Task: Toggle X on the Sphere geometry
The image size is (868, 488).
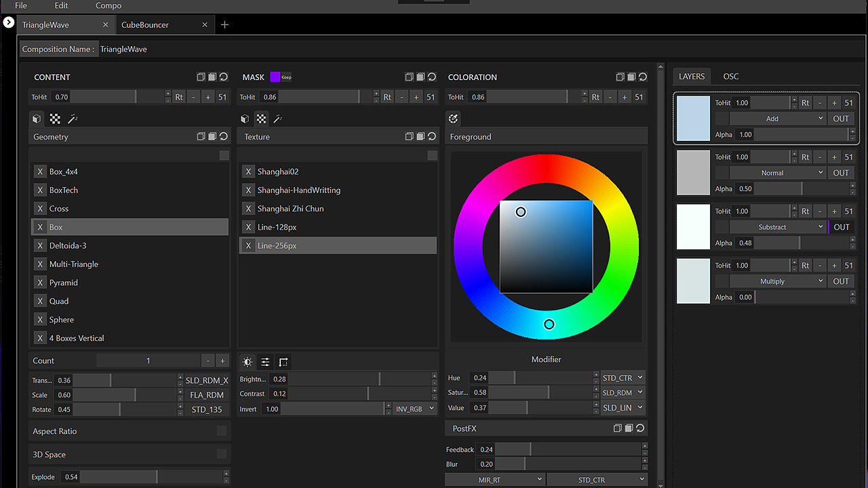Action: click(40, 319)
